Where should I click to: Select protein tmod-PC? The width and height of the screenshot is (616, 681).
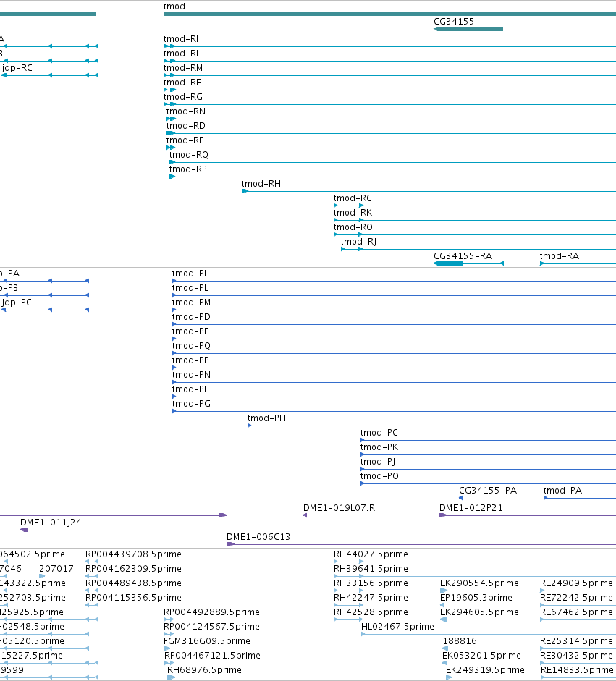[379, 433]
